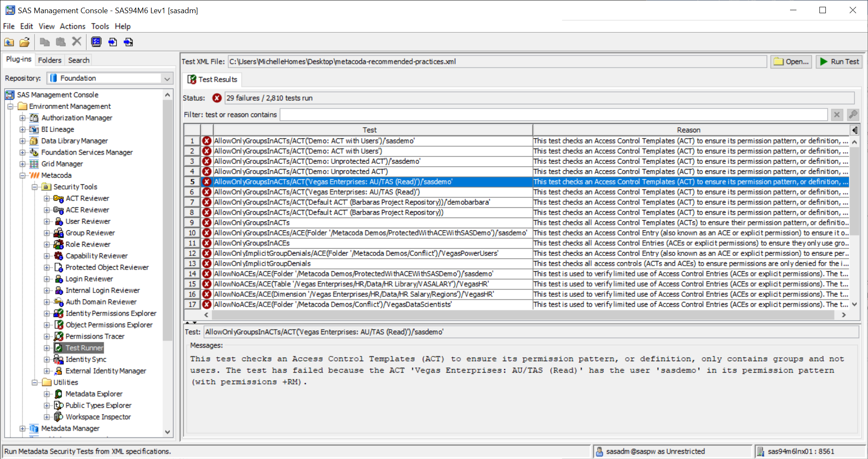Expand Grid Manager node
Image resolution: width=868 pixels, height=459 pixels.
(x=23, y=164)
